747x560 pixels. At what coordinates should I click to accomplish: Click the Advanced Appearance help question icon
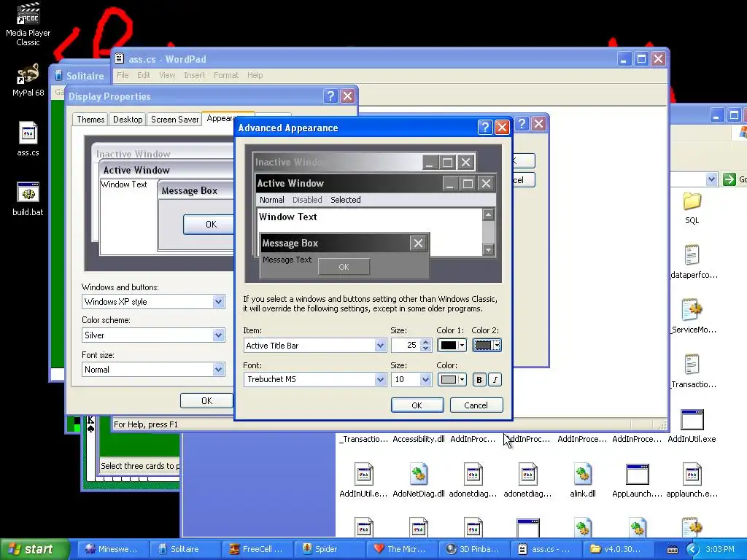[x=485, y=127]
